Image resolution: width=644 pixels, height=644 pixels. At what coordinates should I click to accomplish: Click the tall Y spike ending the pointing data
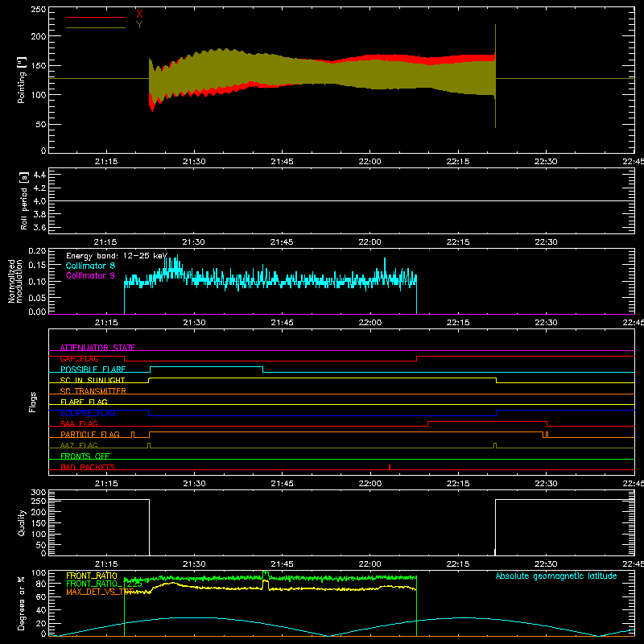tap(495, 76)
